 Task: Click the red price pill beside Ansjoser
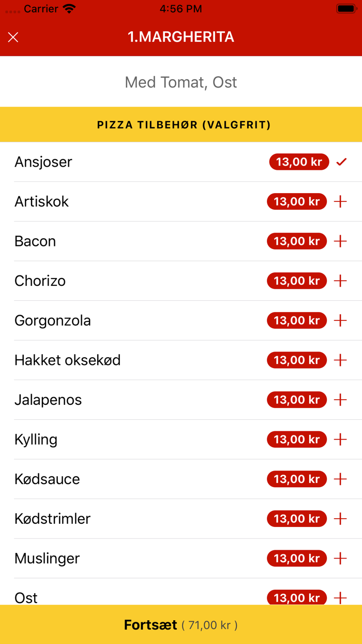[x=299, y=162]
